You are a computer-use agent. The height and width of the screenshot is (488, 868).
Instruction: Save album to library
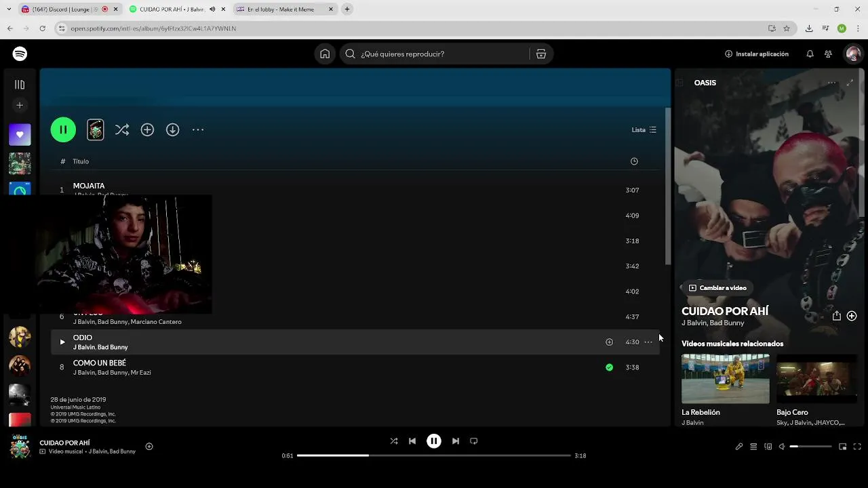tap(147, 129)
